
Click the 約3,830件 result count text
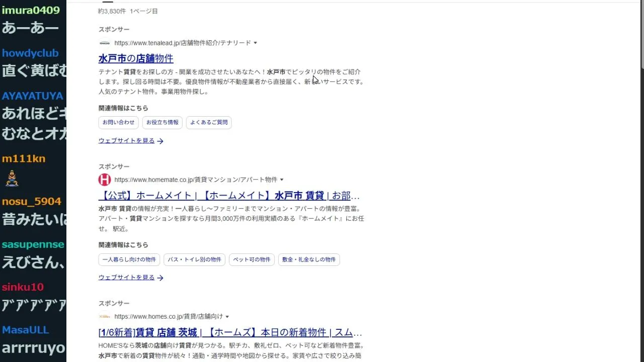tap(112, 11)
